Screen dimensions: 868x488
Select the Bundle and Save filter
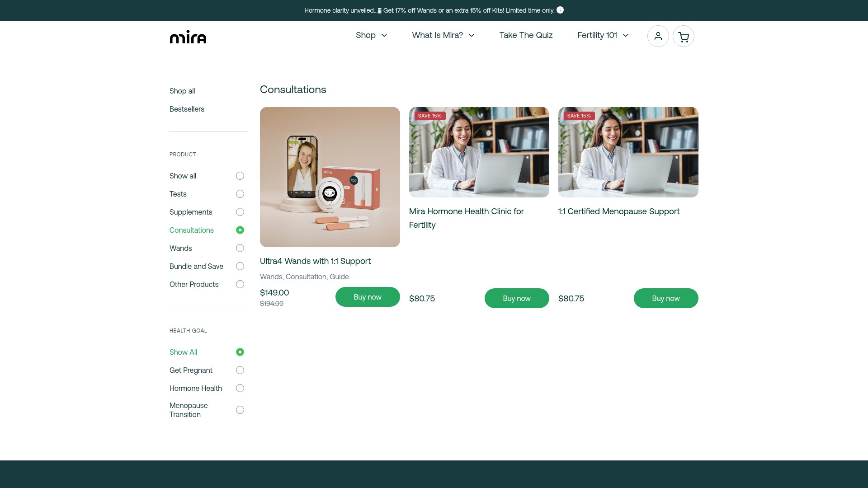(207, 266)
